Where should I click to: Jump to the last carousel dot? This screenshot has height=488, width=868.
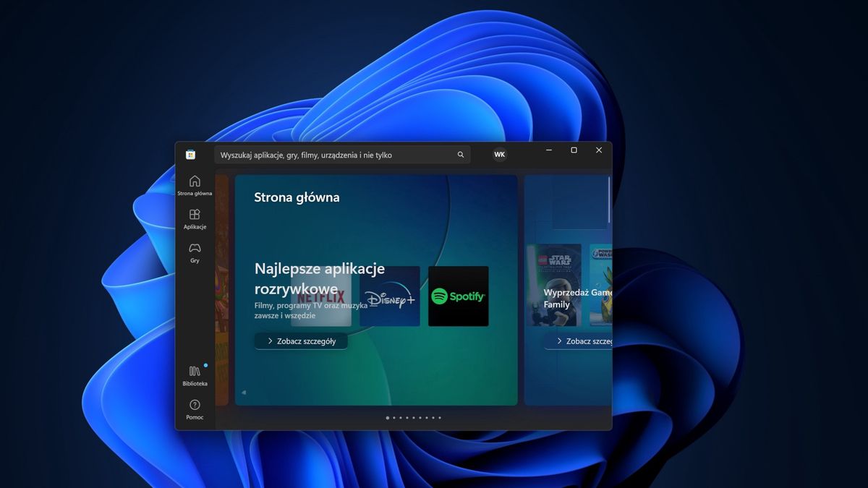[439, 417]
